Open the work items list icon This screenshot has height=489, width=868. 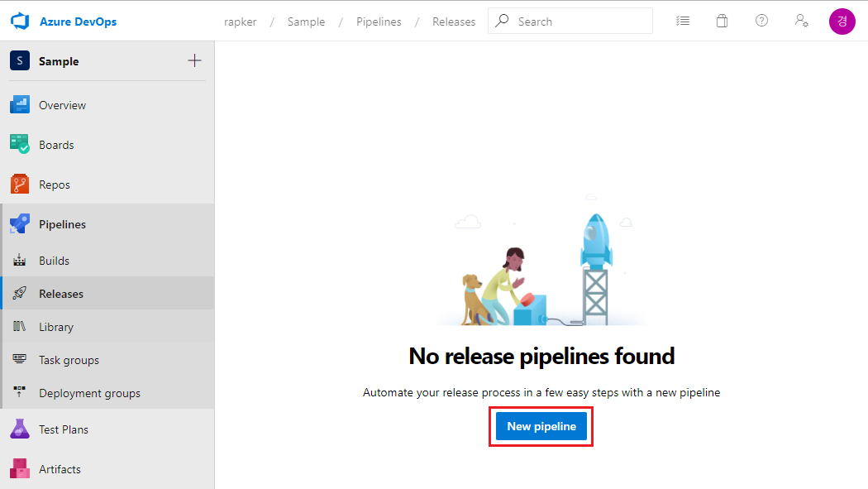tap(683, 21)
